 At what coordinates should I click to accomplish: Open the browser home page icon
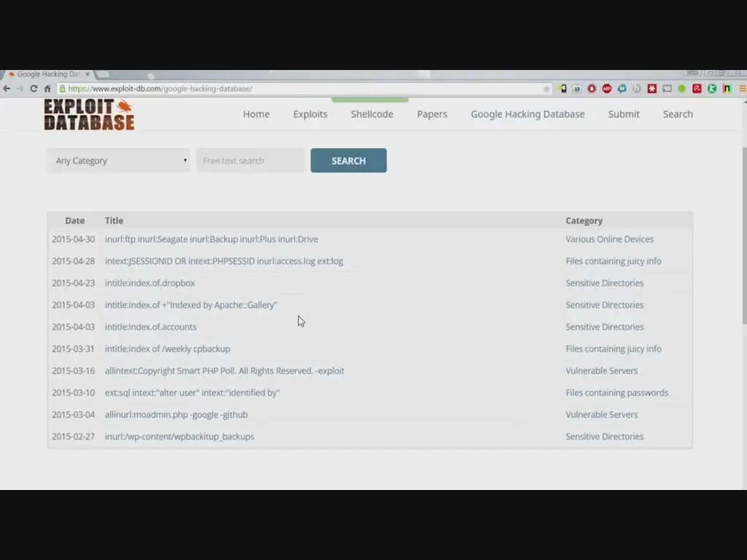click(x=47, y=88)
